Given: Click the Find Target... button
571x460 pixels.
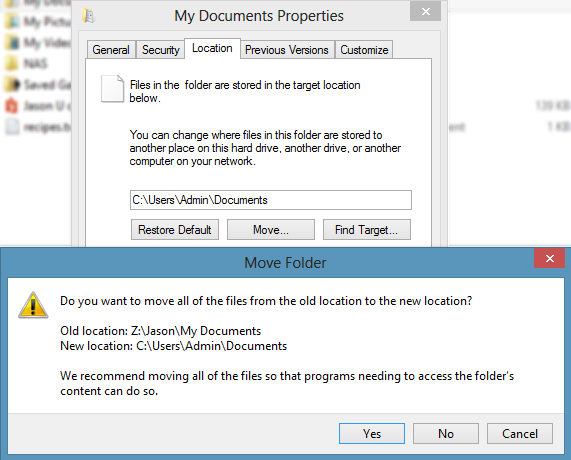Looking at the screenshot, I should [x=367, y=229].
